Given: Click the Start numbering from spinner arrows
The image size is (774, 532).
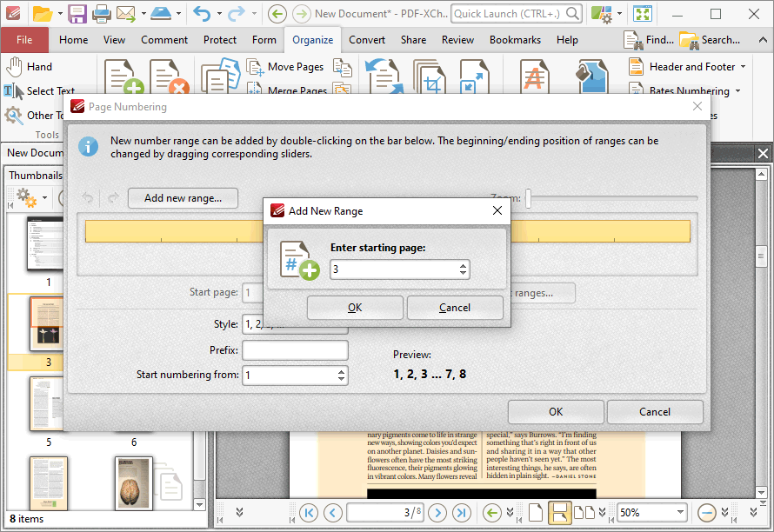Looking at the screenshot, I should pos(341,375).
